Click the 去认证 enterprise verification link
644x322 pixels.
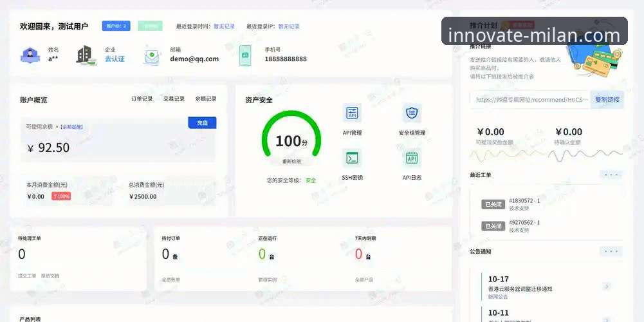[x=115, y=59]
